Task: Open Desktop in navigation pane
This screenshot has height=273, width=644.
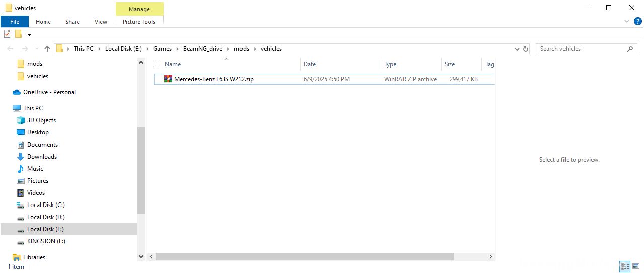Action: tap(38, 132)
